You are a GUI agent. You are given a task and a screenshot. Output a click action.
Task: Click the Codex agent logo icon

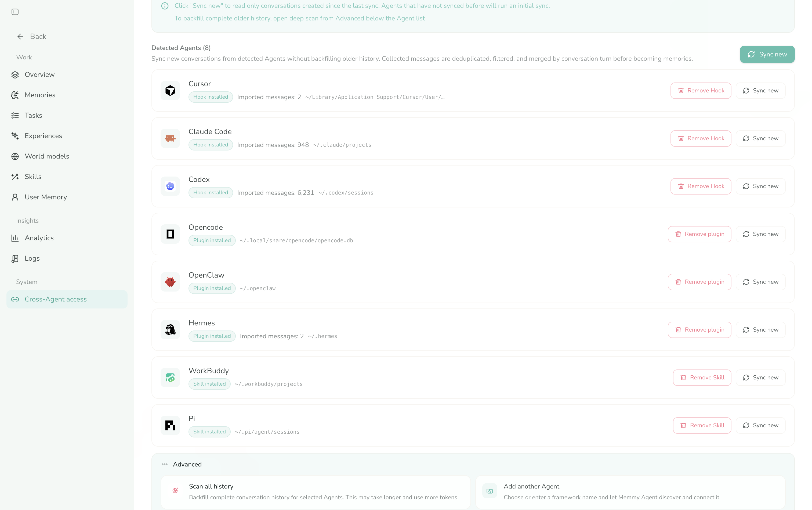coord(170,186)
